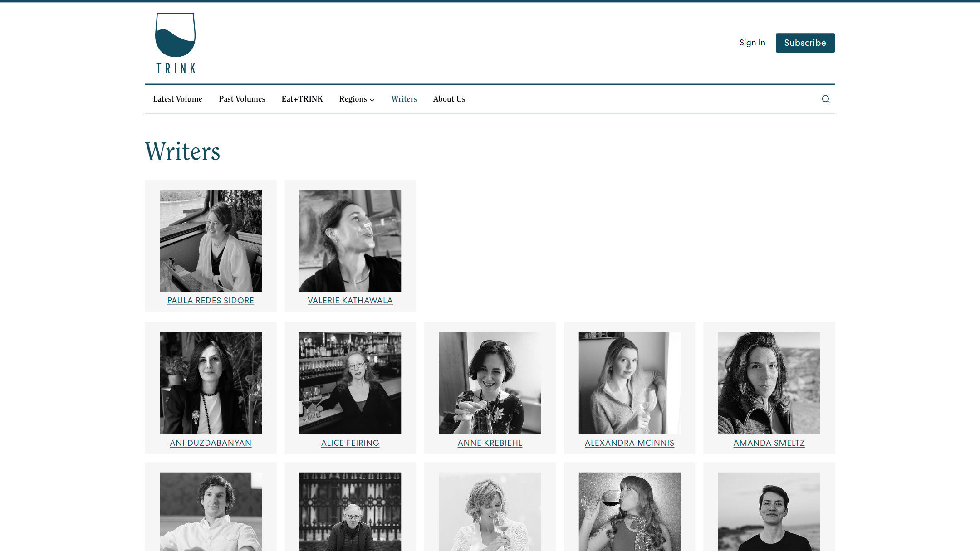Click the Writers page heading
The image size is (980, 551).
tap(182, 151)
